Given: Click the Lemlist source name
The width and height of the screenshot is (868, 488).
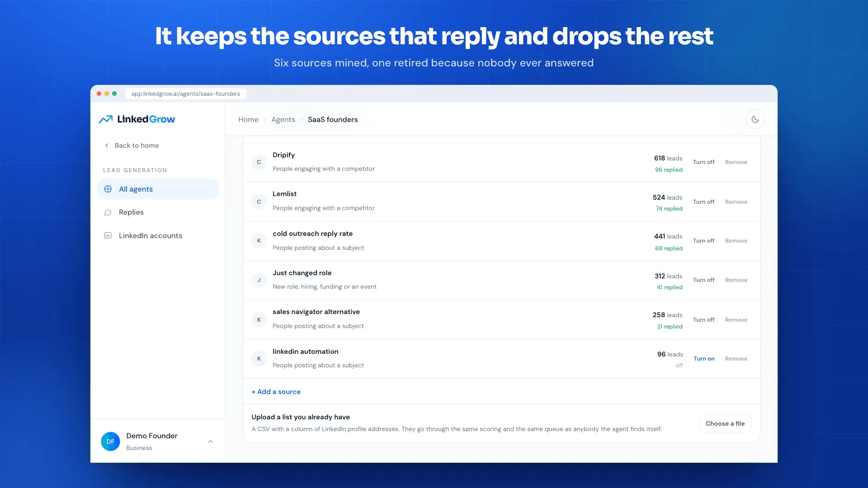Looking at the screenshot, I should [284, 194].
